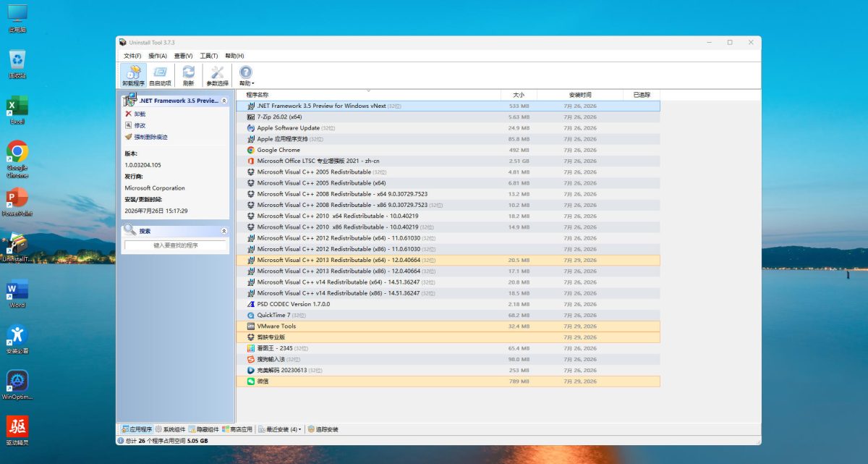Image resolution: width=868 pixels, height=464 pixels.
Task: Select Visual C++ 2012 (x64) 11.0.61030 row
Action: coord(448,238)
